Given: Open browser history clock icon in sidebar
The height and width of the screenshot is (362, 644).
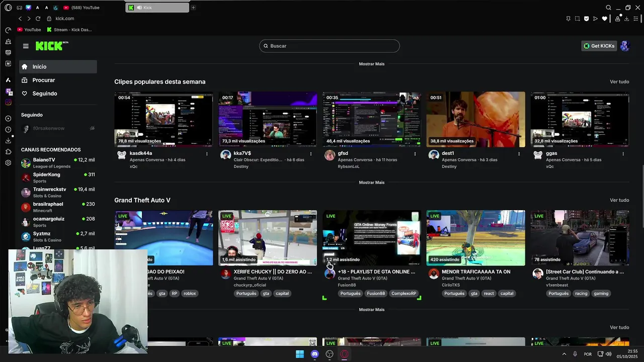Looking at the screenshot, I should (x=8, y=130).
